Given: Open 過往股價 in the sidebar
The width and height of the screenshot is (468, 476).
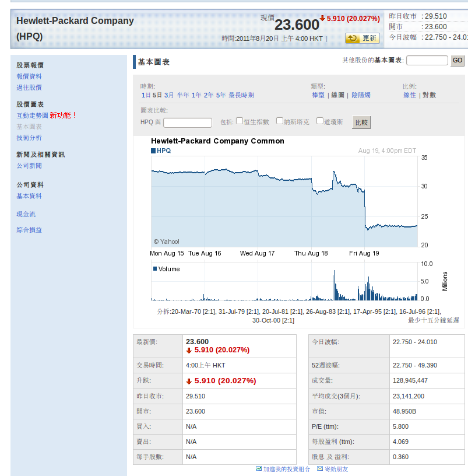Looking at the screenshot, I should (x=29, y=87).
